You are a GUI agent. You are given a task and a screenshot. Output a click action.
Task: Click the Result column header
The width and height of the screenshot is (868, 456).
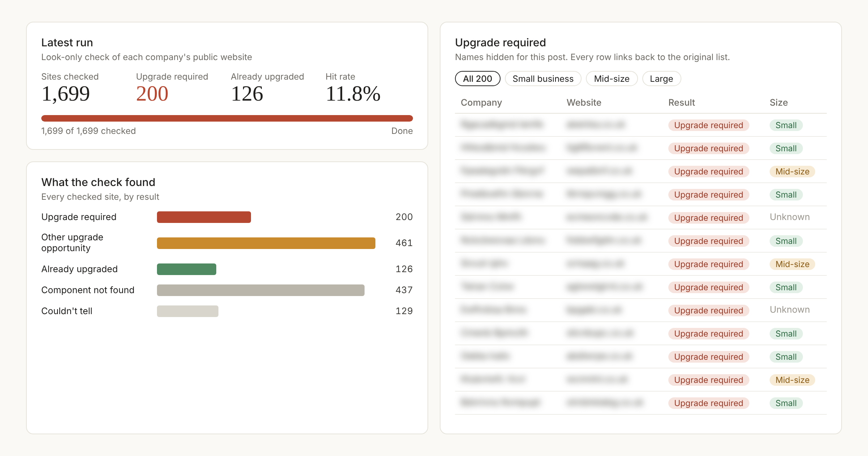[x=681, y=102]
